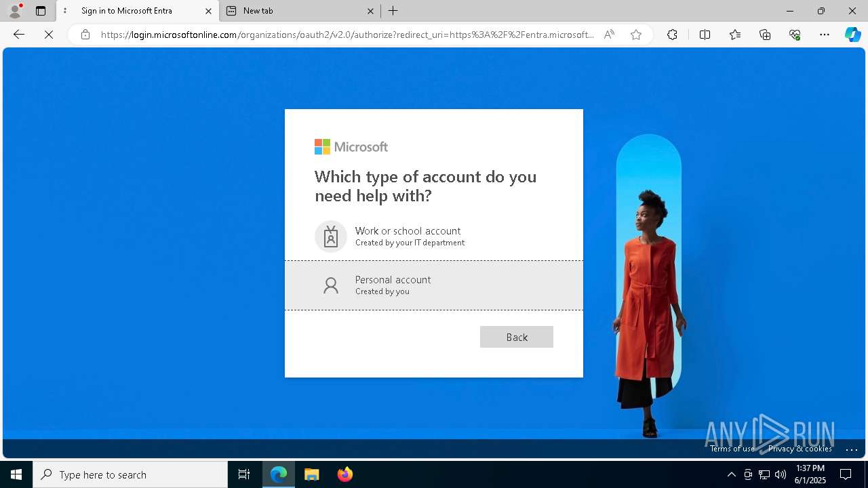The height and width of the screenshot is (488, 868).
Task: Open Collections panel
Action: [x=765, y=35]
